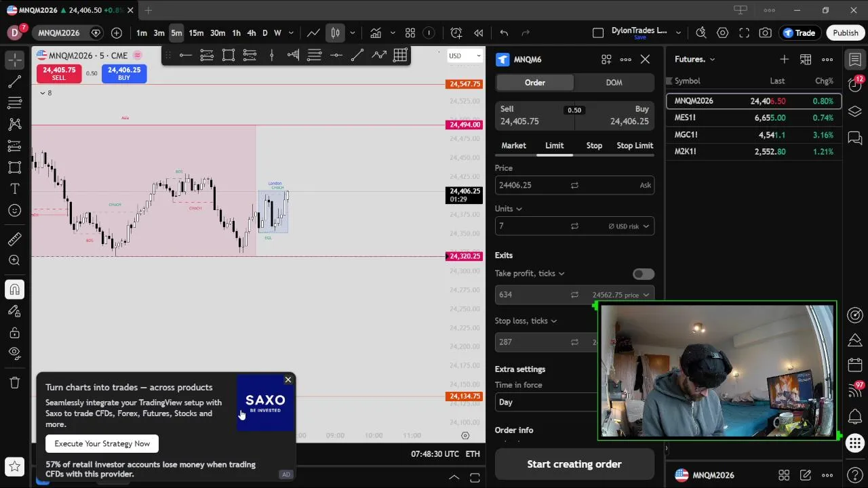Click the compare or add symbol plus

(117, 33)
